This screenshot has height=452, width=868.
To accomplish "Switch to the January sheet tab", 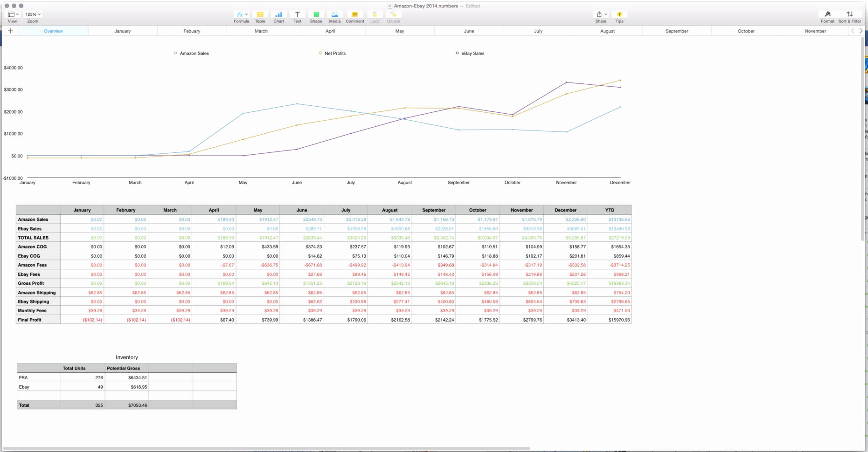I will click(x=123, y=31).
